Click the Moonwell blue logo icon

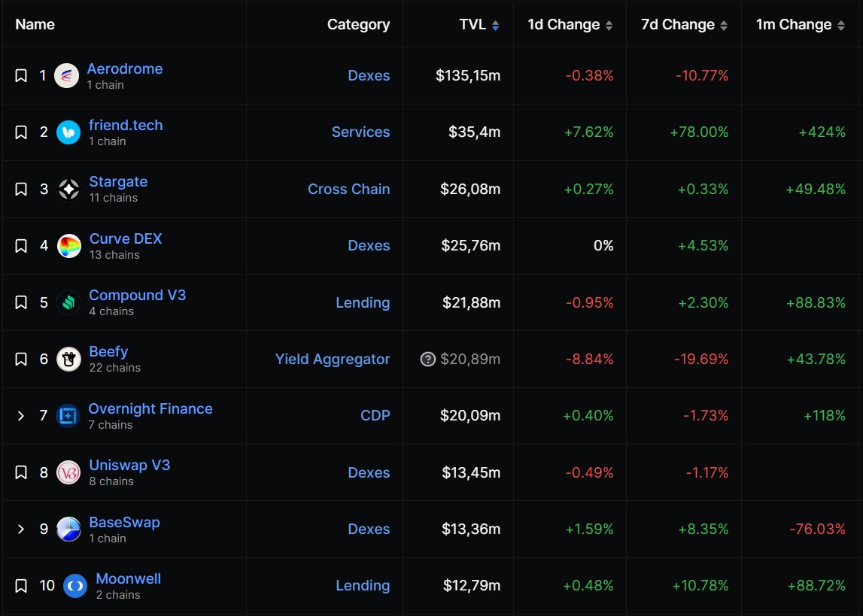75,586
